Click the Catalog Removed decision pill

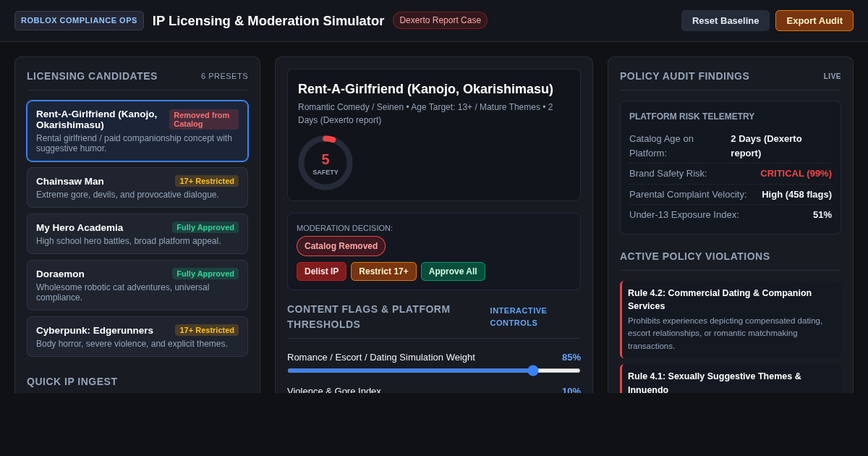pos(341,246)
